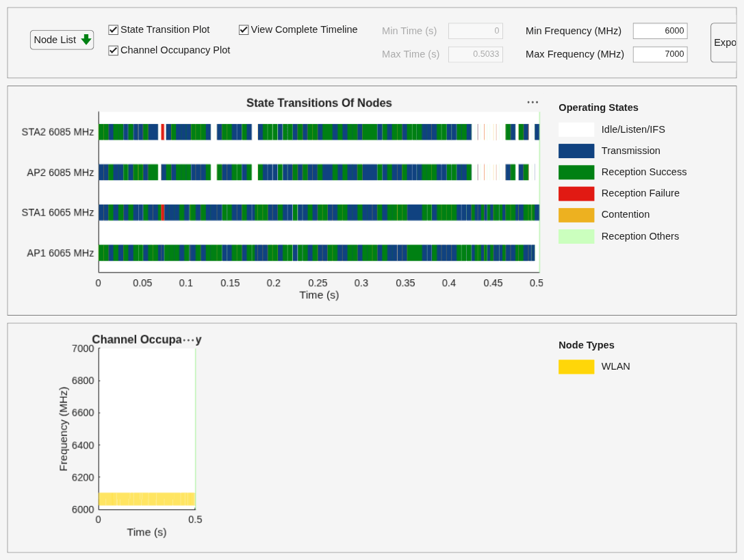Click the Contention legend label

click(626, 214)
